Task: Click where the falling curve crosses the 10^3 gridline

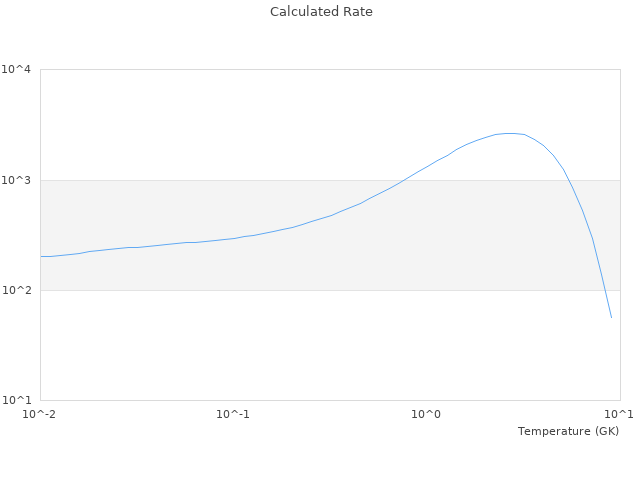Action: [569, 180]
